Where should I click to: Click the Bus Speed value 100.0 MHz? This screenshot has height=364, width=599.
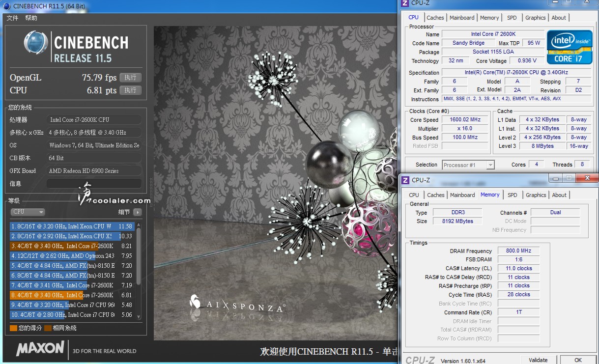pos(465,137)
